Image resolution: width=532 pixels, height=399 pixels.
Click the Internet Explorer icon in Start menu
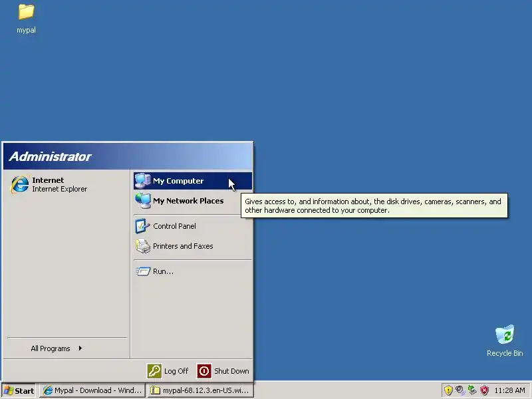(x=20, y=184)
